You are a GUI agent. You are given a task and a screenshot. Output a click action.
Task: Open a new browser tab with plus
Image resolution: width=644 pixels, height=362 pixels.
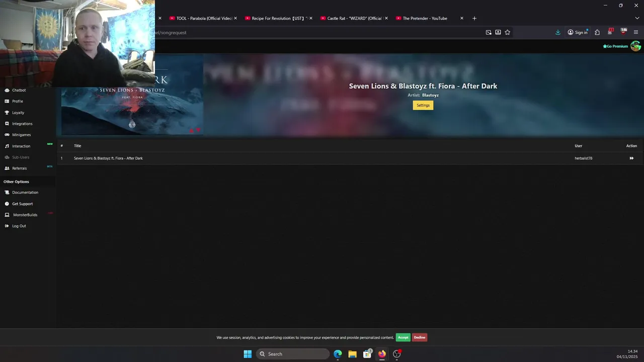click(474, 18)
